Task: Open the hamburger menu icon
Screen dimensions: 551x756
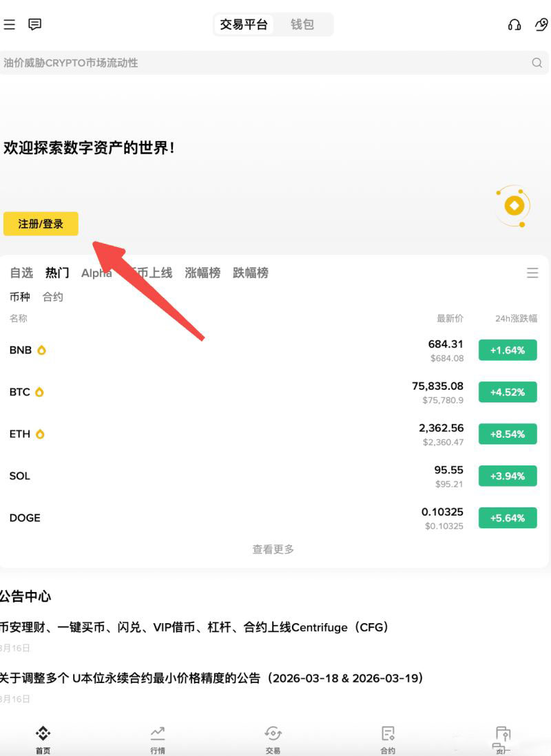Action: pyautogui.click(x=9, y=25)
